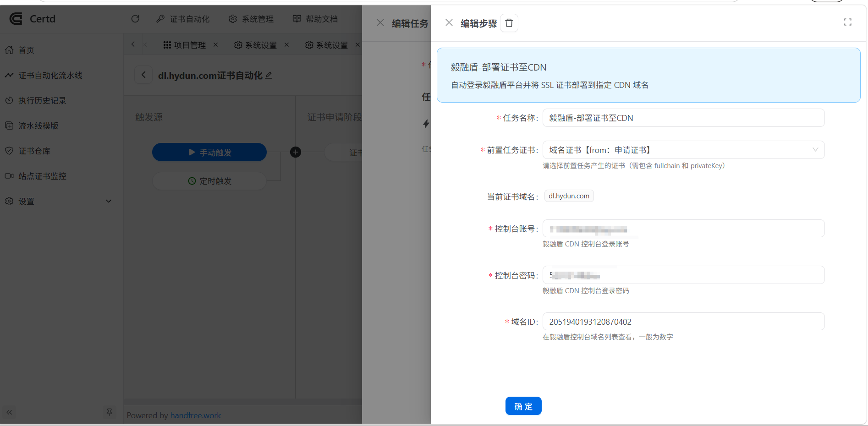
Task: Click the pin icon at sidebar bottom
Action: click(x=109, y=412)
